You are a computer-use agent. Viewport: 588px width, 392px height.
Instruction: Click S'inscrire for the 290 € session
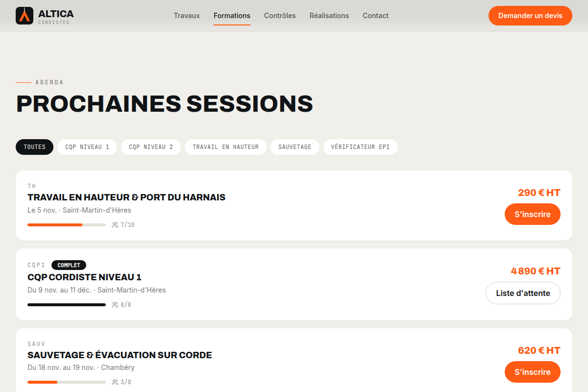tap(533, 214)
